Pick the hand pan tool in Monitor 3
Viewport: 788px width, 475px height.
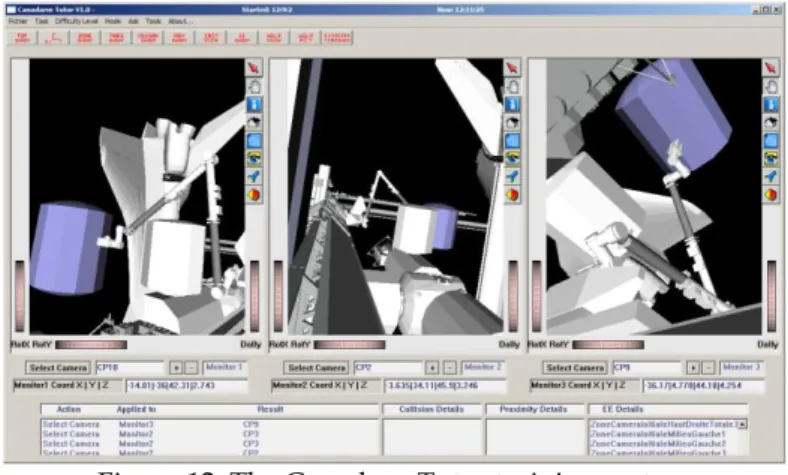click(771, 86)
